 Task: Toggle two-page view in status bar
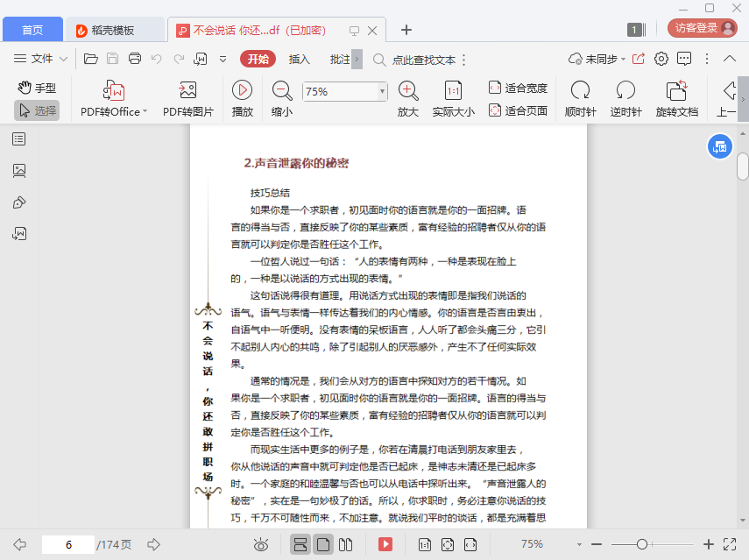coord(346,544)
